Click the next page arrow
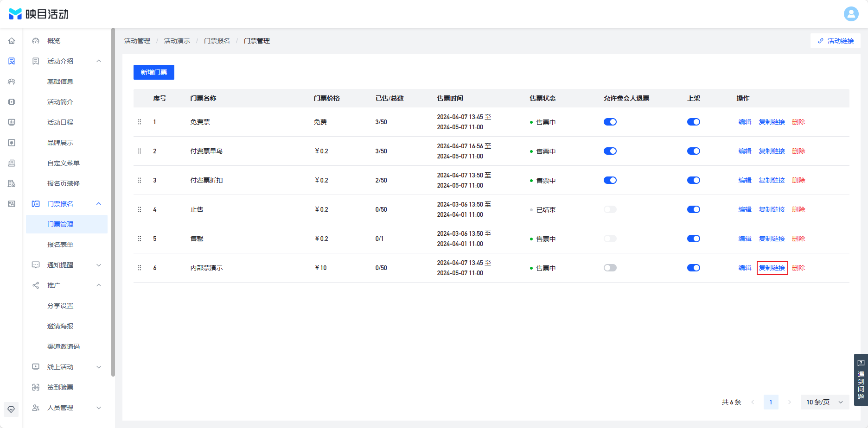The height and width of the screenshot is (428, 868). [790, 402]
